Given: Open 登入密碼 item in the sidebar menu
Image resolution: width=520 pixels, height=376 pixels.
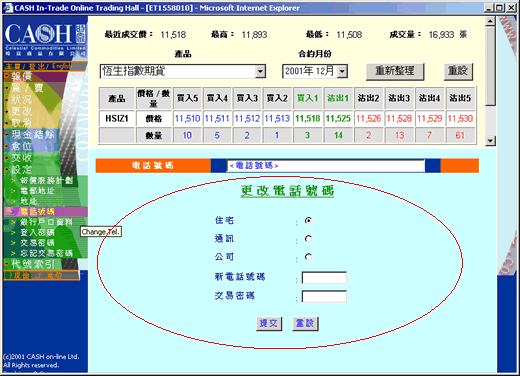Looking at the screenshot, I should click(x=37, y=232).
